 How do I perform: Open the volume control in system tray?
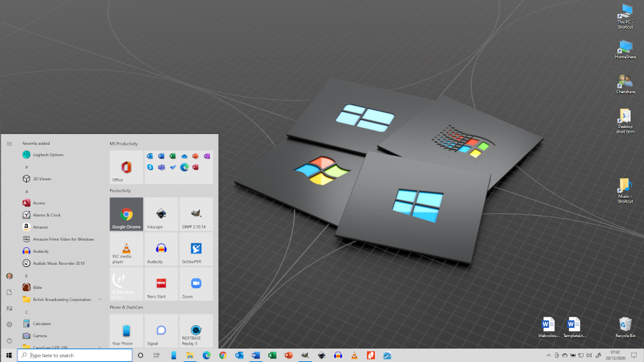tap(589, 355)
